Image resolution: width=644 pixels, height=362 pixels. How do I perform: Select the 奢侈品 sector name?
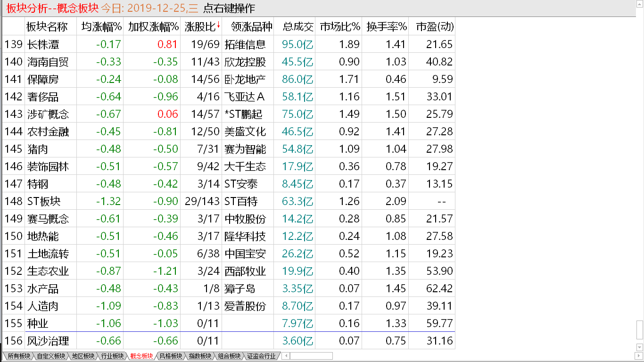click(43, 97)
